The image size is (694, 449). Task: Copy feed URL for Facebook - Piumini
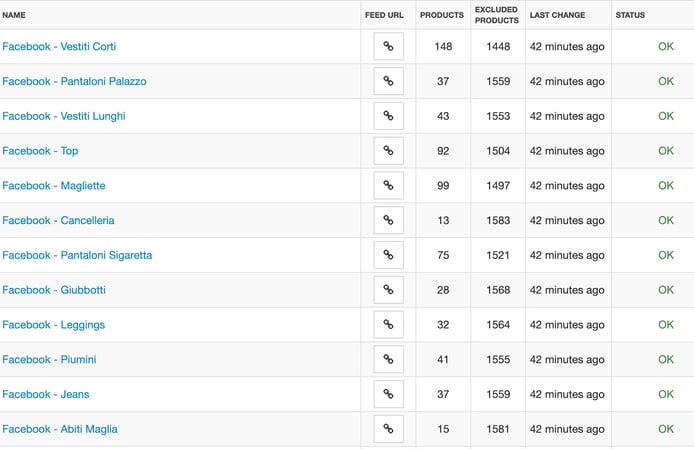coord(388,359)
